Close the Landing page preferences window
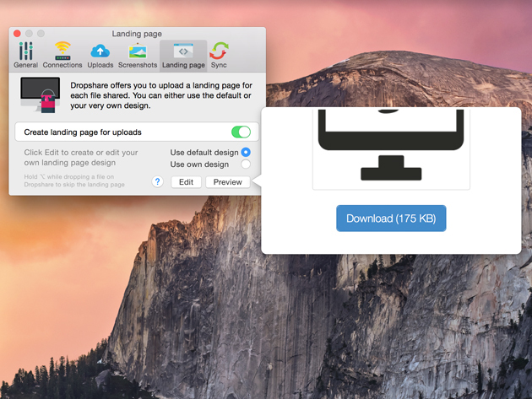The width and height of the screenshot is (532, 399). pos(17,33)
